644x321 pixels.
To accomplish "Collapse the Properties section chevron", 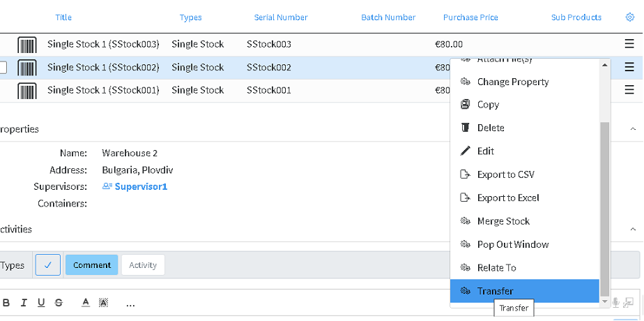I will (633, 129).
